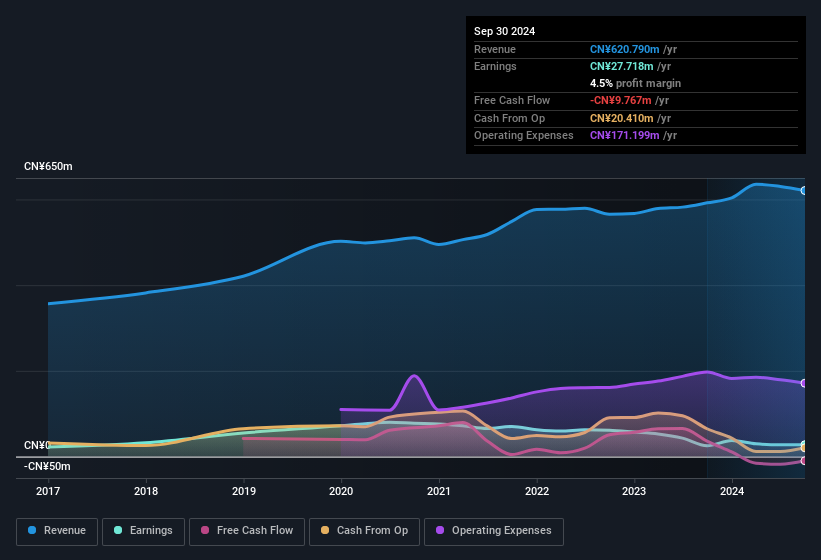
Task: Click the operating expenses value CN¥171.199m
Action: 624,135
